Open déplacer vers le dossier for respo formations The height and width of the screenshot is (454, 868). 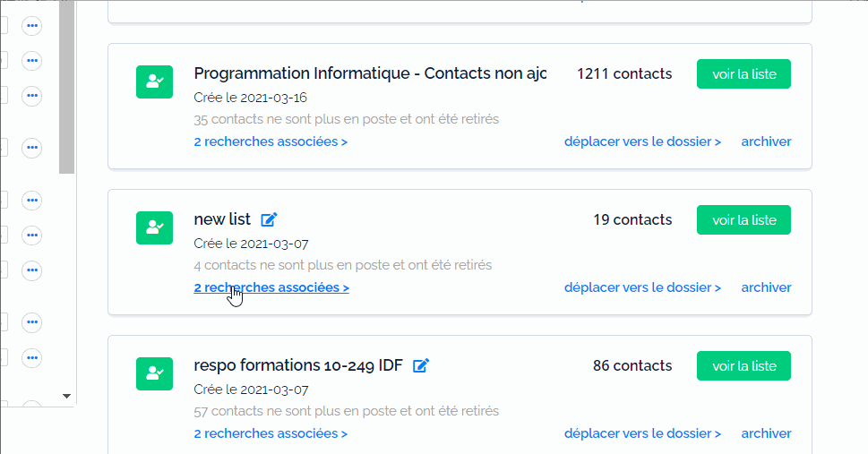(x=642, y=433)
